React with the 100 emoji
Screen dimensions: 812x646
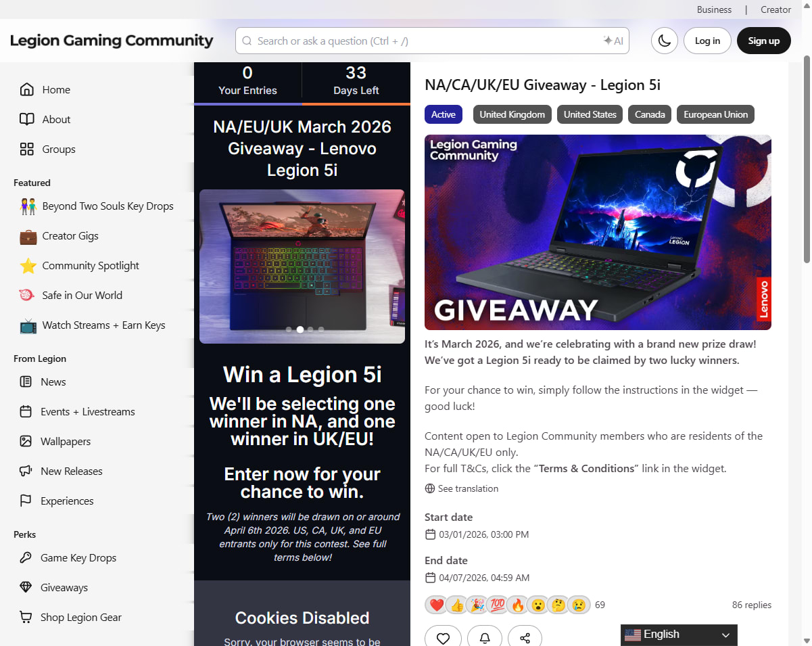point(498,605)
